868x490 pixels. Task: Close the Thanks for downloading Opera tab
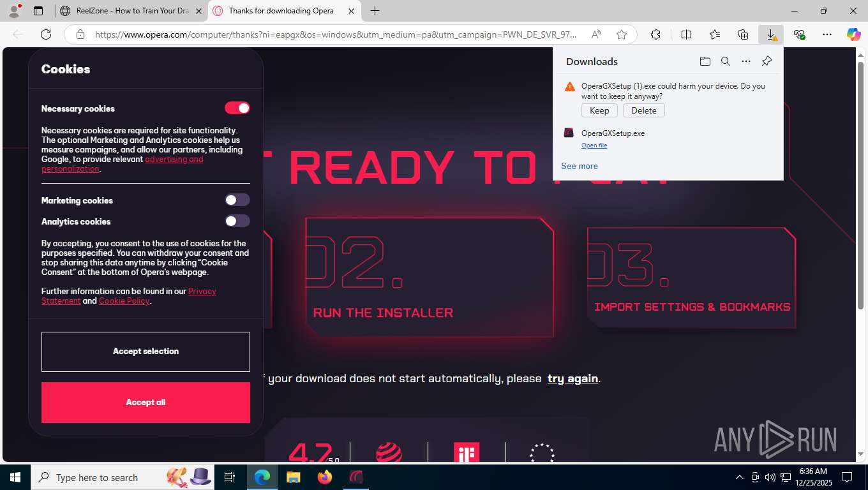[x=351, y=11]
